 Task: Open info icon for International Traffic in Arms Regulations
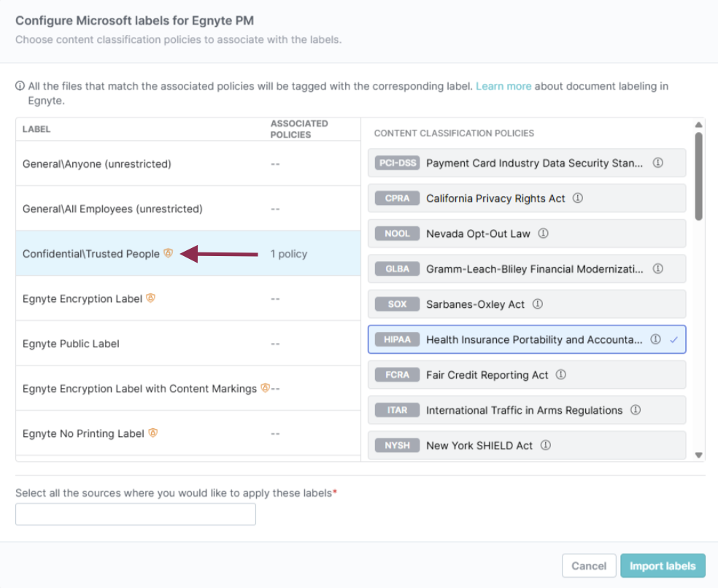(636, 410)
